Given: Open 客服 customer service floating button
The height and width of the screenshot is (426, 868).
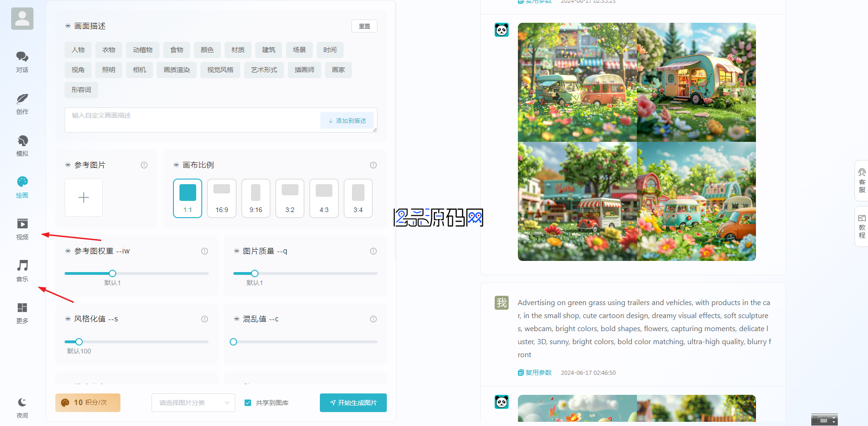Looking at the screenshot, I should tap(862, 180).
